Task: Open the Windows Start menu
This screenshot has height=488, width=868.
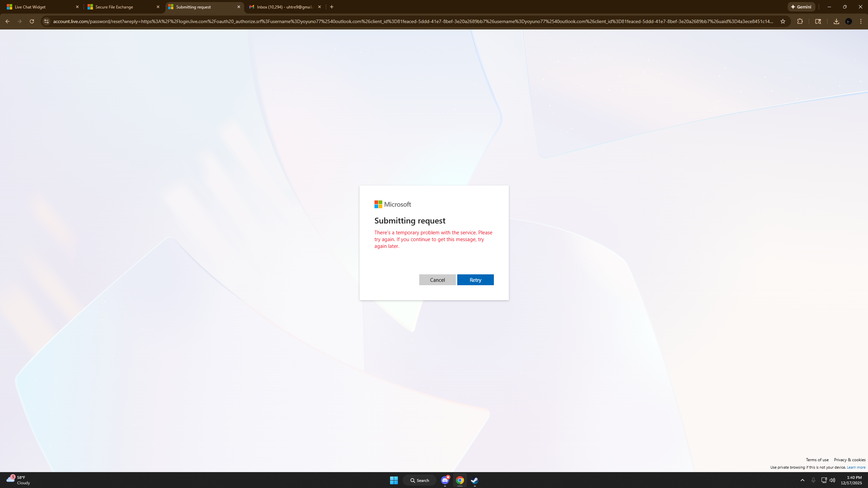Action: [x=394, y=480]
